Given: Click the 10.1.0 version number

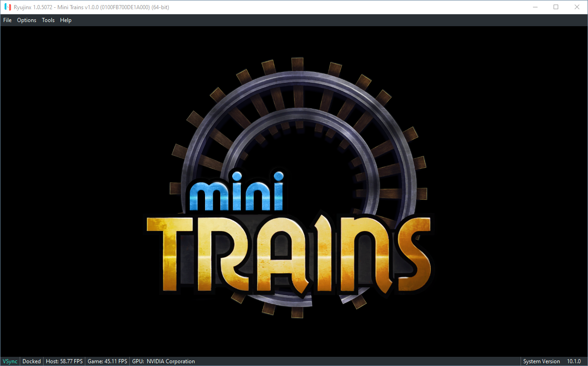Looking at the screenshot, I should tap(574, 361).
